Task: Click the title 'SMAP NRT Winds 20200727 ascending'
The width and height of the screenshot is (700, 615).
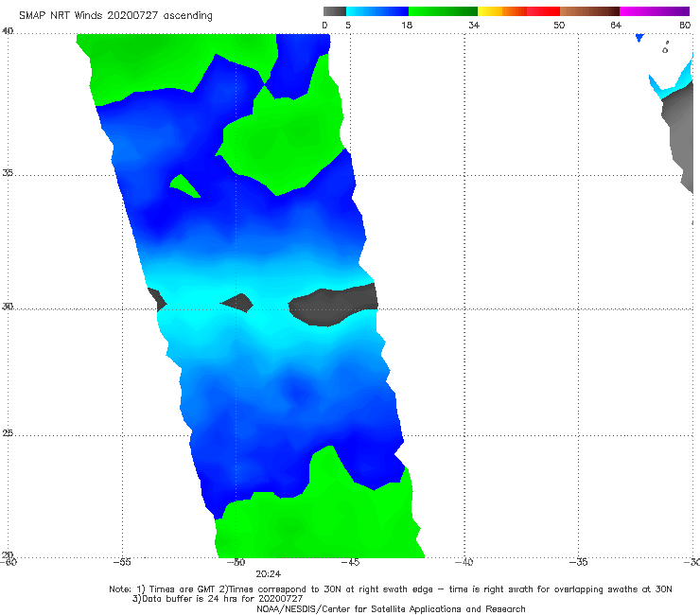Action: 115,16
